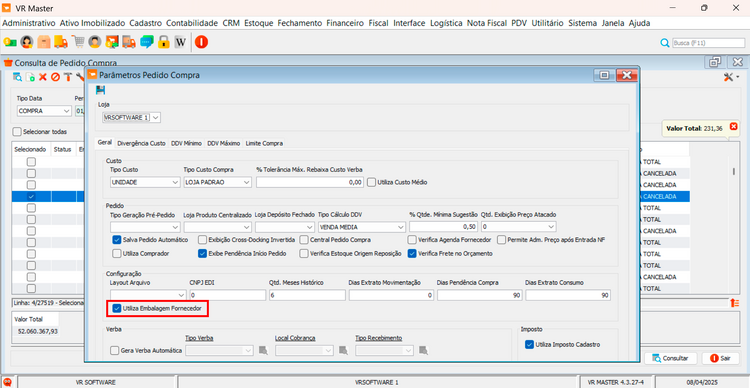750x388 pixels.
Task: Switch to DDV Máximo tab
Action: (224, 143)
